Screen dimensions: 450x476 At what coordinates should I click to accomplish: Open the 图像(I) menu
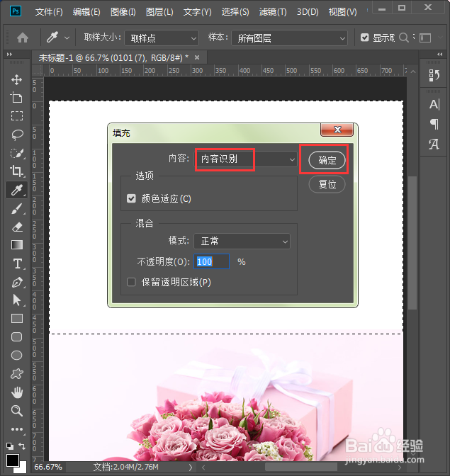[x=123, y=12]
